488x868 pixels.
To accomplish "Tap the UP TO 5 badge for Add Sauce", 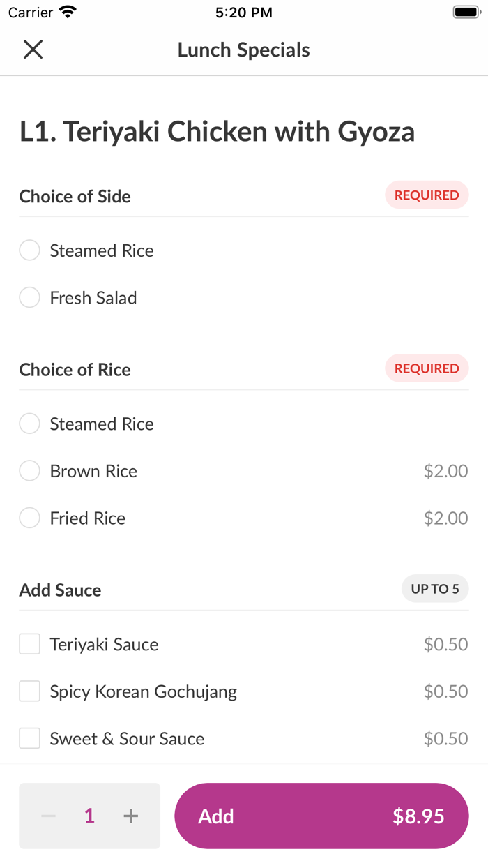I will click(435, 588).
